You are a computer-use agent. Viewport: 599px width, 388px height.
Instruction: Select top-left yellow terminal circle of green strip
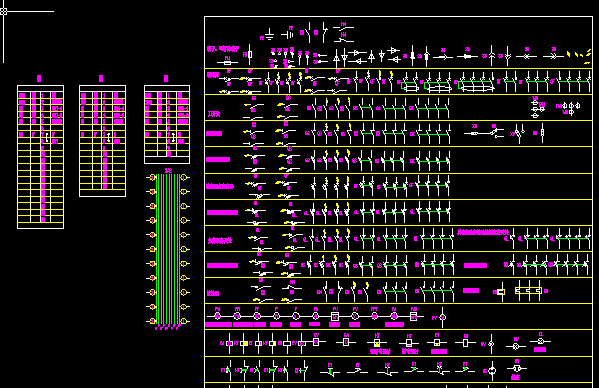pos(152,177)
